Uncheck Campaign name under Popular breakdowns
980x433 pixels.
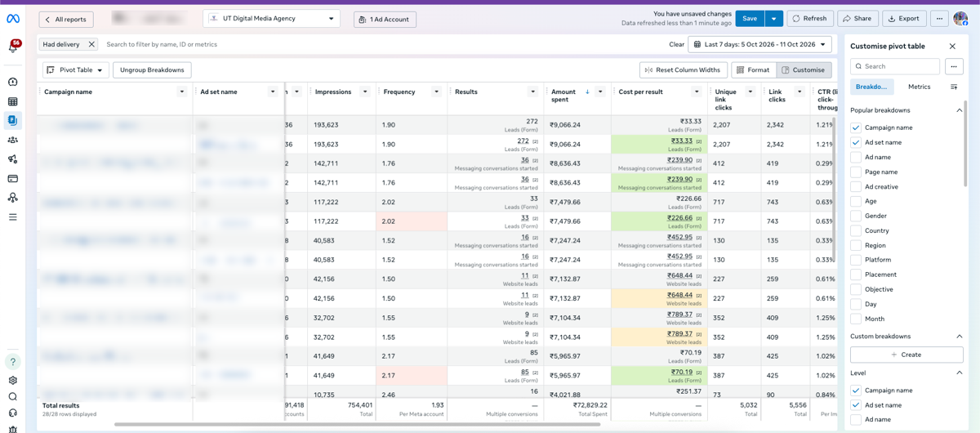coord(855,127)
